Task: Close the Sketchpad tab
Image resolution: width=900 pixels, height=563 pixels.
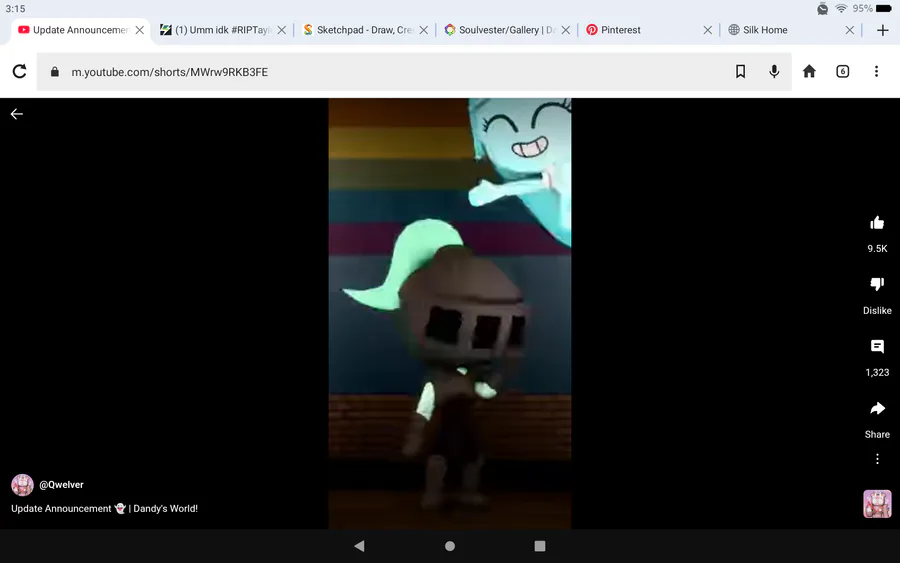Action: point(424,30)
